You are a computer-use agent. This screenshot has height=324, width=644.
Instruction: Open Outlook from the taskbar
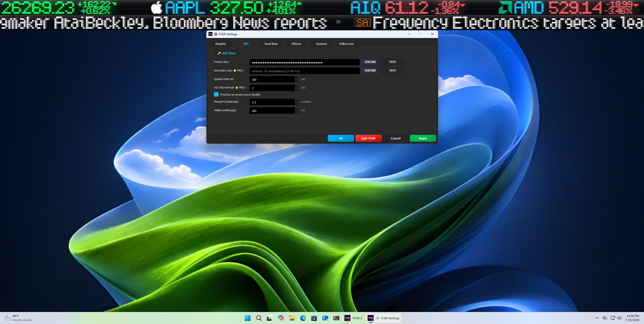pos(325,318)
